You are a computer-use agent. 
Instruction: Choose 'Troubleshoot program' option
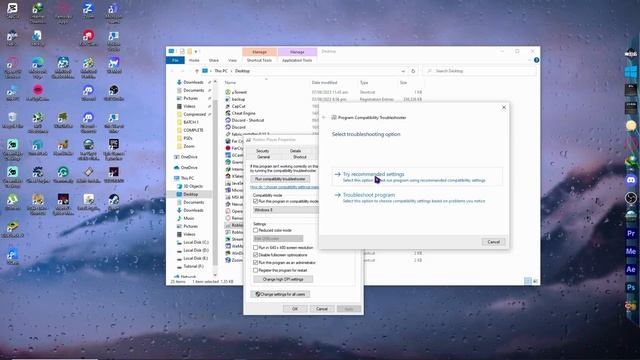point(416,198)
